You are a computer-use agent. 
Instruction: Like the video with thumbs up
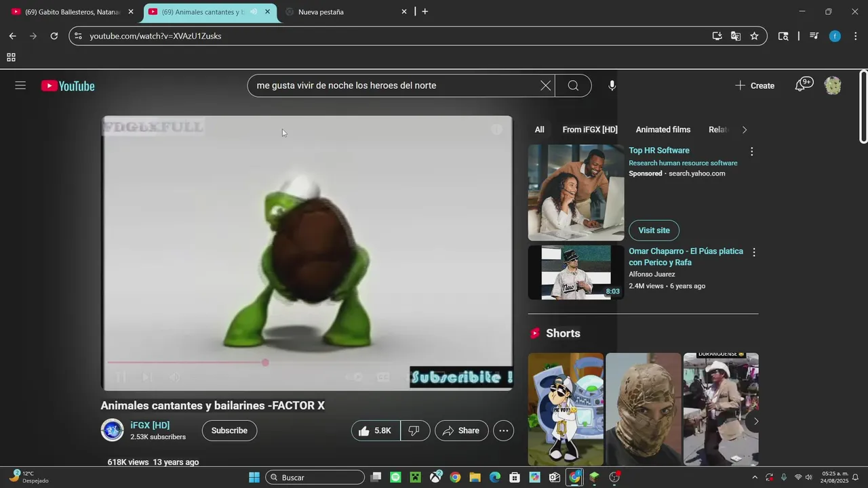(x=376, y=430)
